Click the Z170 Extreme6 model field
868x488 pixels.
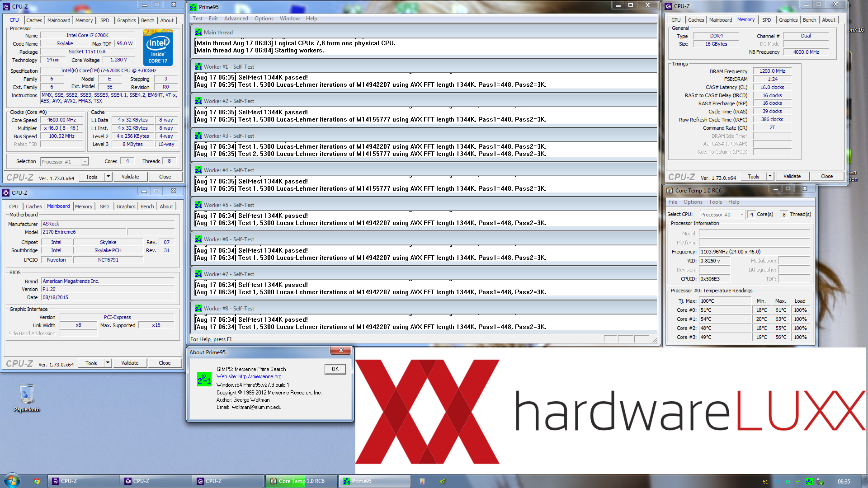click(x=84, y=232)
